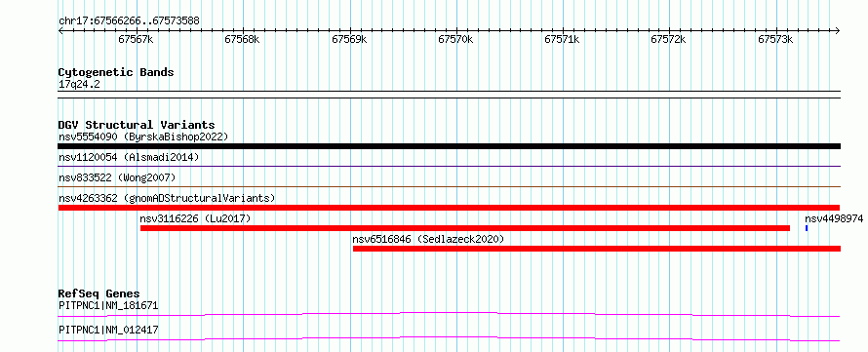Image resolution: width=868 pixels, height=352 pixels.
Task: Click the red nsv4263362 variant bar
Action: pos(449,208)
